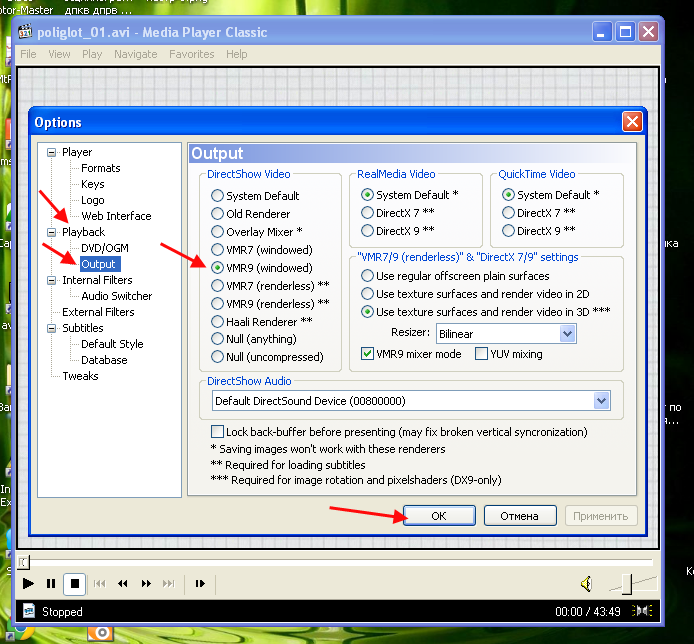Open Web Interface settings page
694x644 pixels.
[116, 216]
